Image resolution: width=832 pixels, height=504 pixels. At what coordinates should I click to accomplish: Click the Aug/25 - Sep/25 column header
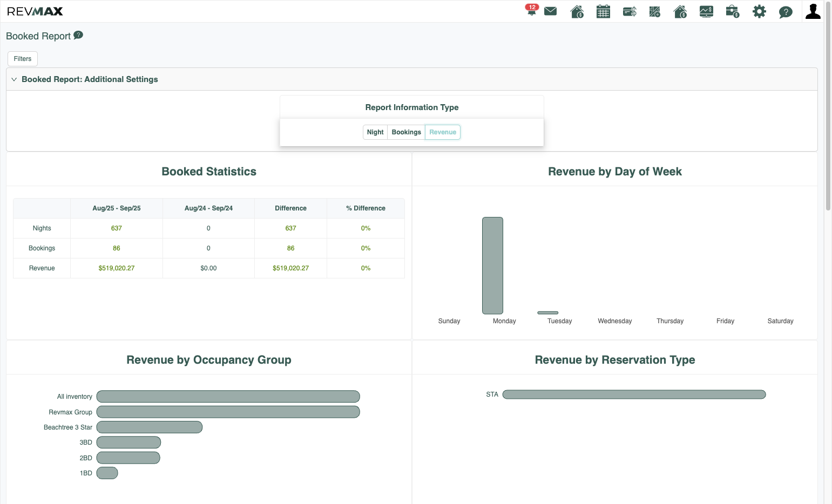coord(117,208)
